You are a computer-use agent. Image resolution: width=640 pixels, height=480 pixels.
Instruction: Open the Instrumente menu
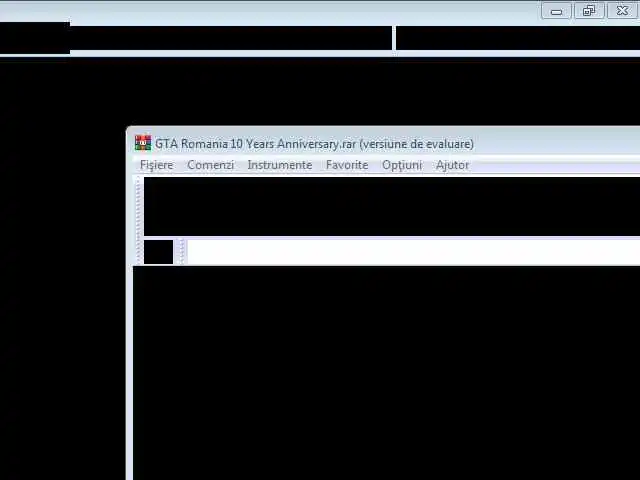point(280,165)
